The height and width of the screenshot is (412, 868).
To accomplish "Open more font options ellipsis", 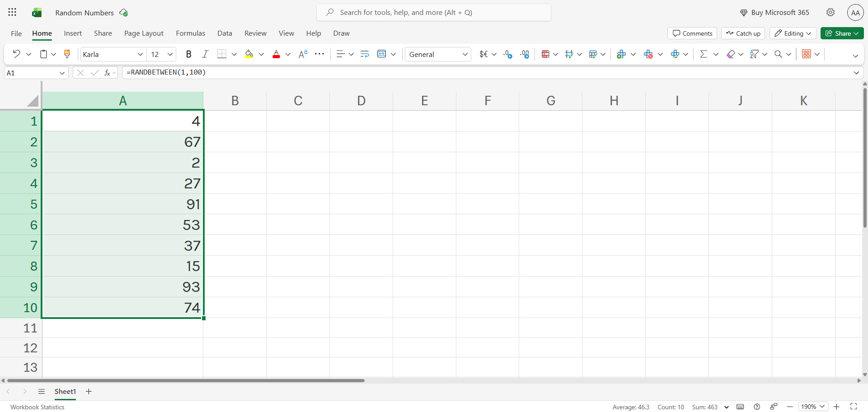I will pos(319,54).
